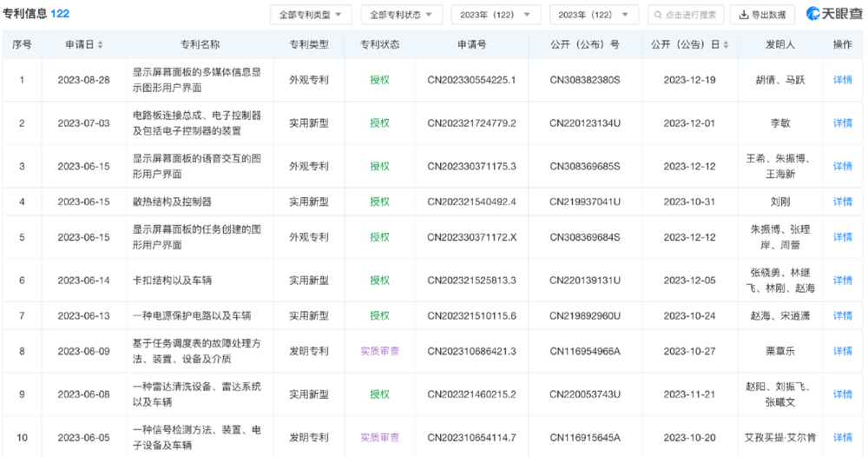Click the 天眼查 logo icon
Viewport: 868px width, 457px height.
[813, 14]
